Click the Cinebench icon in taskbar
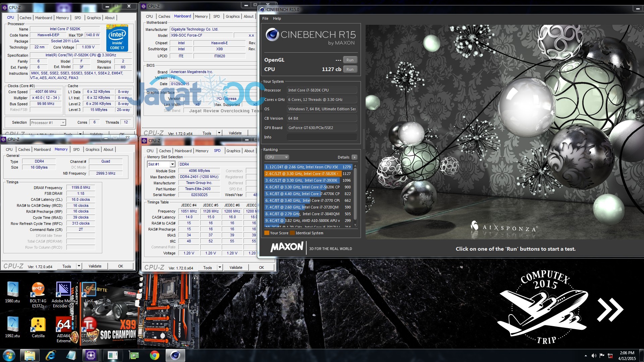Image resolution: width=644 pixels, height=362 pixels. point(175,355)
